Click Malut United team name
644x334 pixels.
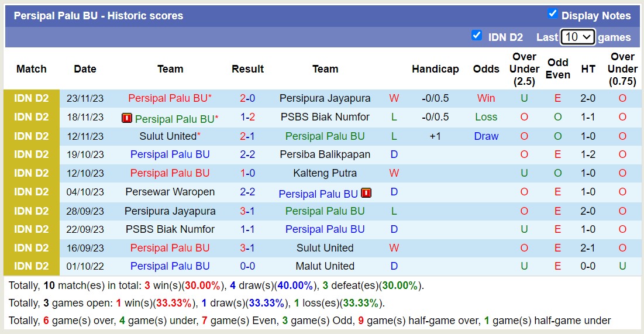325,266
